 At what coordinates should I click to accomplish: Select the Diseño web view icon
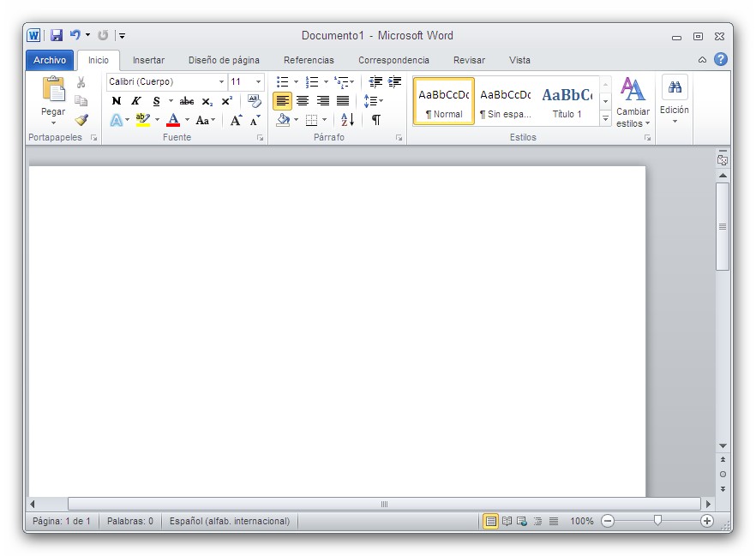521,520
